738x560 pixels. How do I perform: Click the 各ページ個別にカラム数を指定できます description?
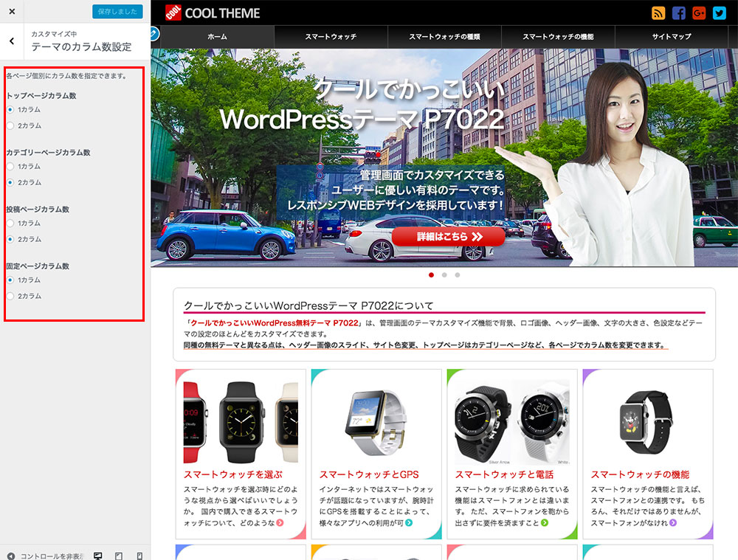coord(66,76)
